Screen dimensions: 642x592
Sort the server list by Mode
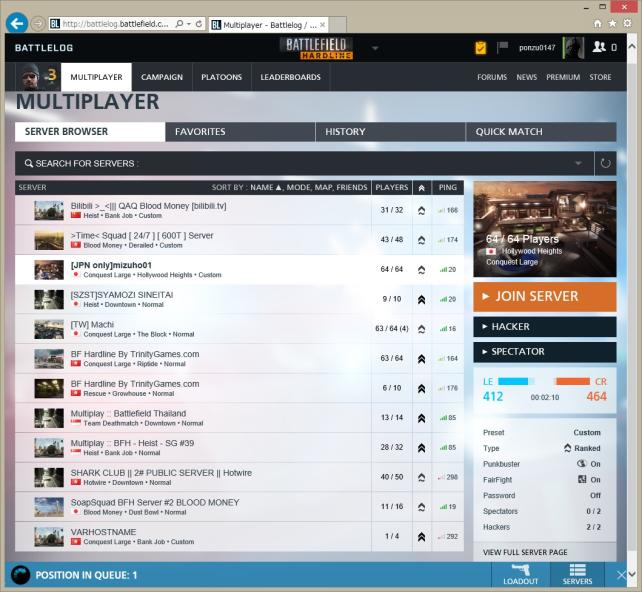tap(298, 188)
